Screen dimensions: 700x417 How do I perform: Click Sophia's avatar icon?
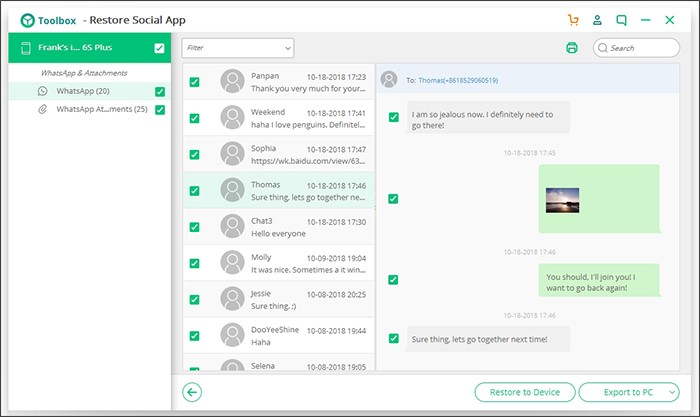click(233, 154)
